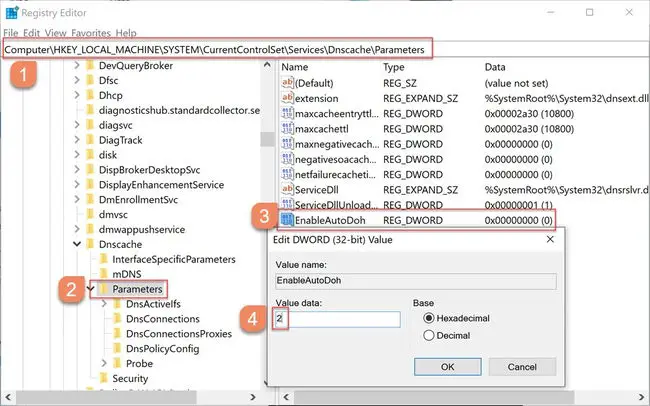650x406 pixels.
Task: Open the Favorites menu
Action: click(x=91, y=33)
